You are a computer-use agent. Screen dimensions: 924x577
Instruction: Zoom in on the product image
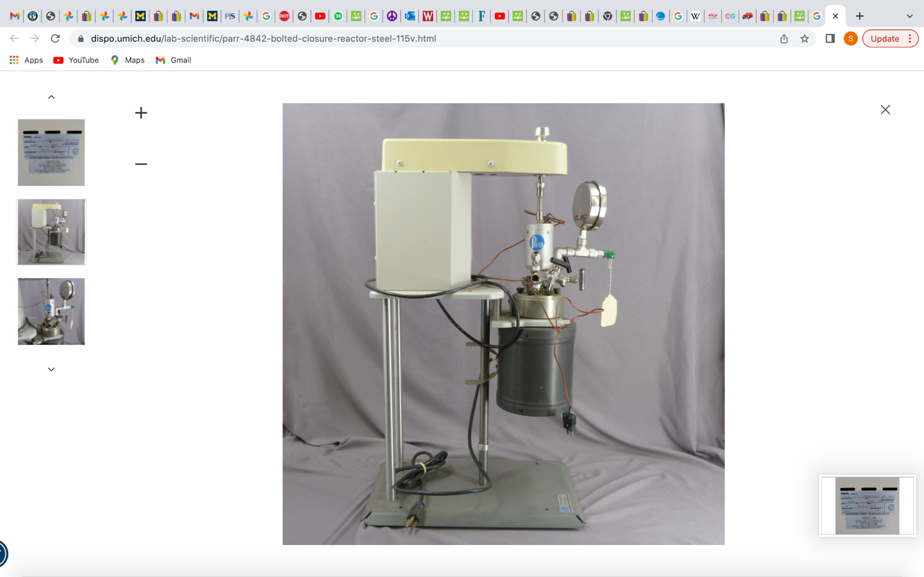[x=140, y=112]
